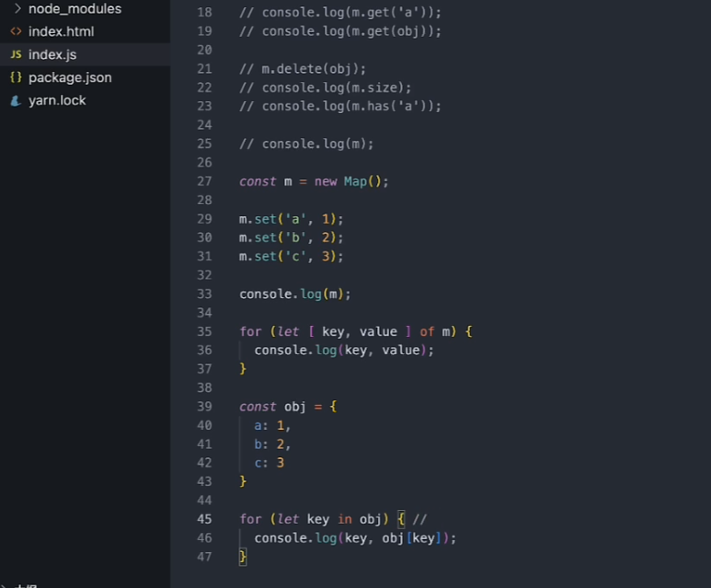Click the comment '// m.delete(obj);'
The image size is (711, 588).
(x=303, y=69)
